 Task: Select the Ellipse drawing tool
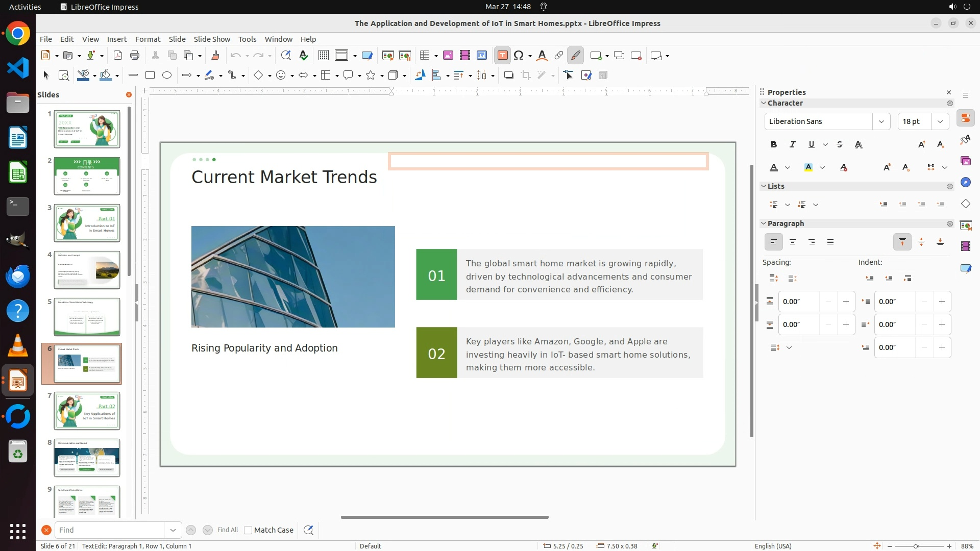click(x=167, y=76)
